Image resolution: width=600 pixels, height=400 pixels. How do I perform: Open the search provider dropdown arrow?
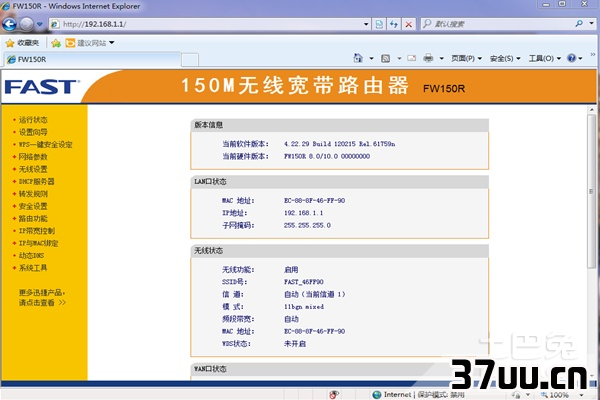pyautogui.click(x=591, y=24)
